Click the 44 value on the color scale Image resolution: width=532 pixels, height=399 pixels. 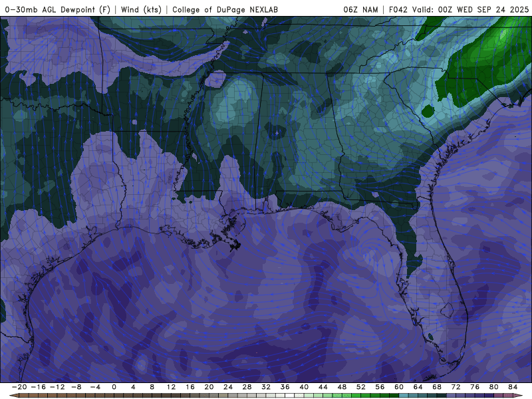[x=323, y=387]
